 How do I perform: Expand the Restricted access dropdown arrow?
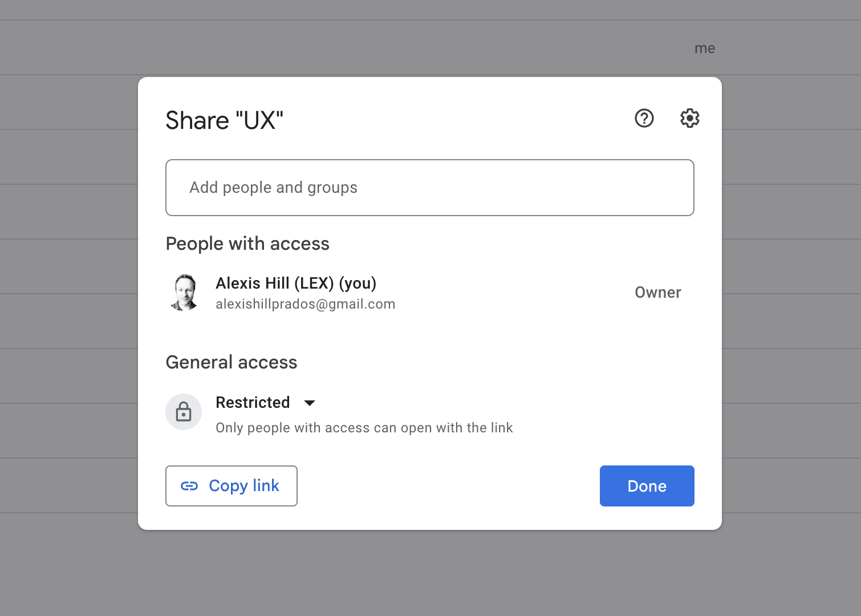click(310, 403)
